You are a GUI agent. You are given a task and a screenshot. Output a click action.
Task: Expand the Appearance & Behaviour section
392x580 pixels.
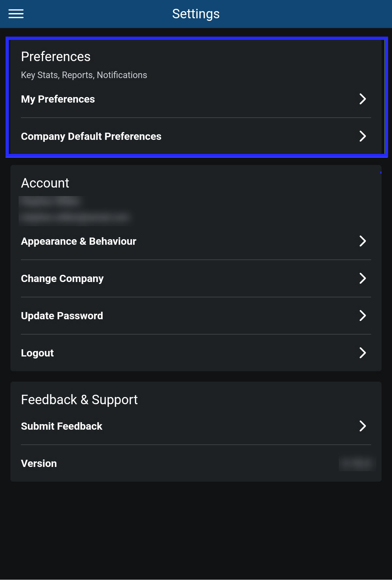point(78,241)
